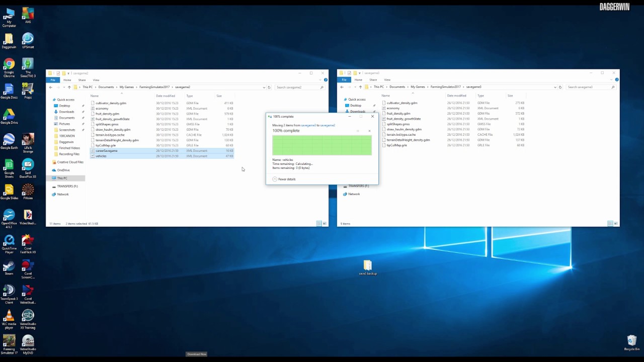Open the My Computer desktop icon
644x362 pixels.
click(x=9, y=18)
